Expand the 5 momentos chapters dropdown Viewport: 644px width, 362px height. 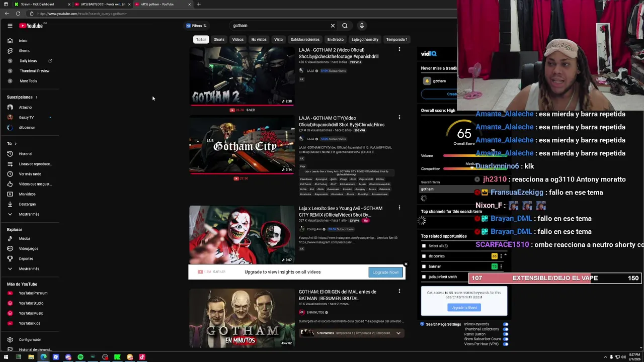(398, 333)
